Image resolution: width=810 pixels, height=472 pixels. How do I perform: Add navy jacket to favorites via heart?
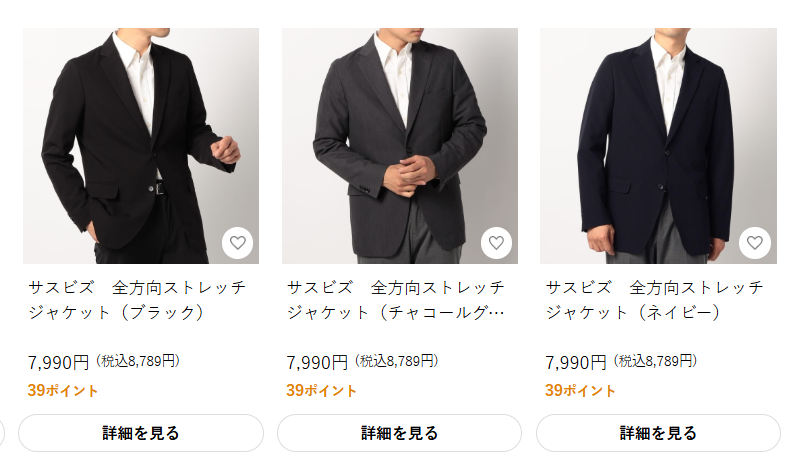(755, 242)
